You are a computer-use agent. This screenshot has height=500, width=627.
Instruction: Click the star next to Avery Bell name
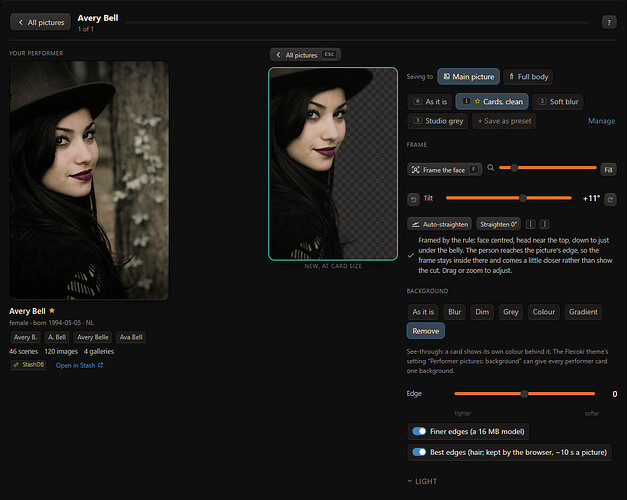52,310
